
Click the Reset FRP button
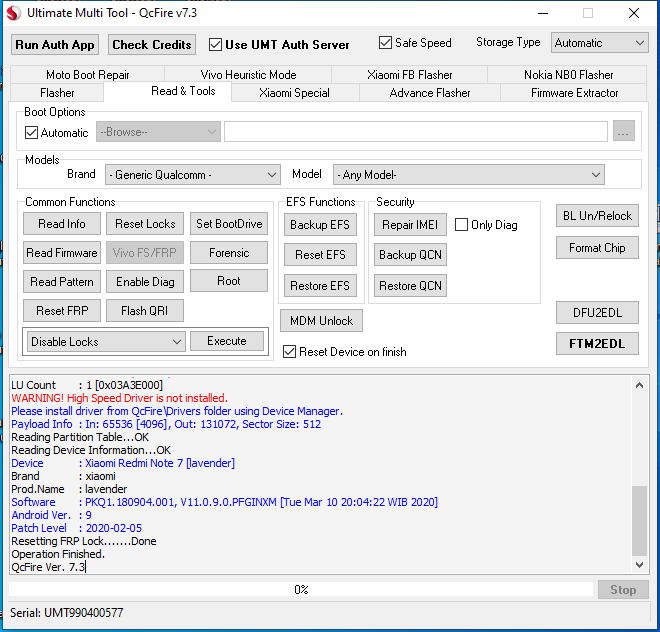click(x=62, y=311)
